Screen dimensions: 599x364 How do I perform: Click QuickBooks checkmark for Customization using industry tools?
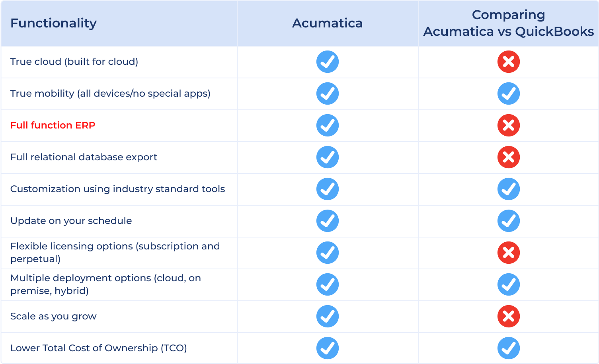click(509, 189)
